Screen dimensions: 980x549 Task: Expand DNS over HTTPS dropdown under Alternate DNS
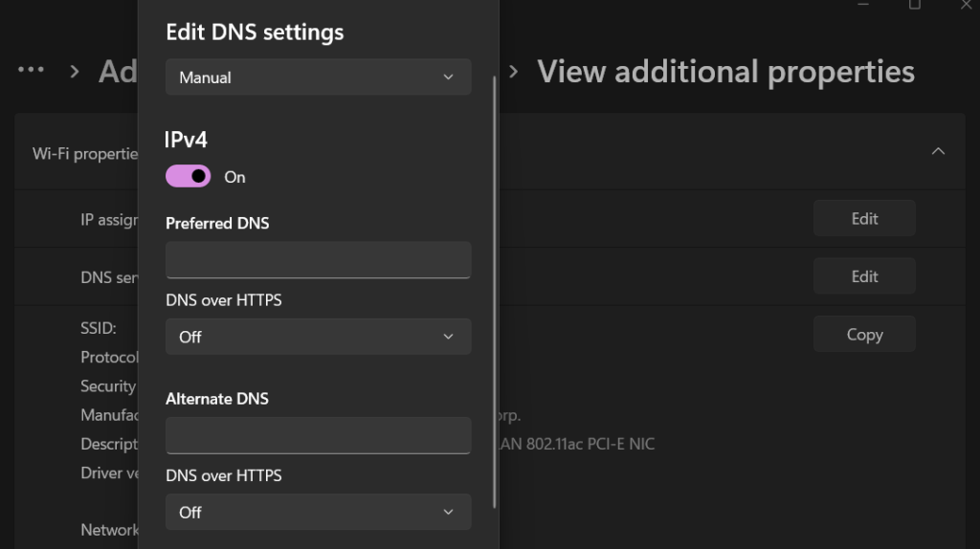coord(318,512)
